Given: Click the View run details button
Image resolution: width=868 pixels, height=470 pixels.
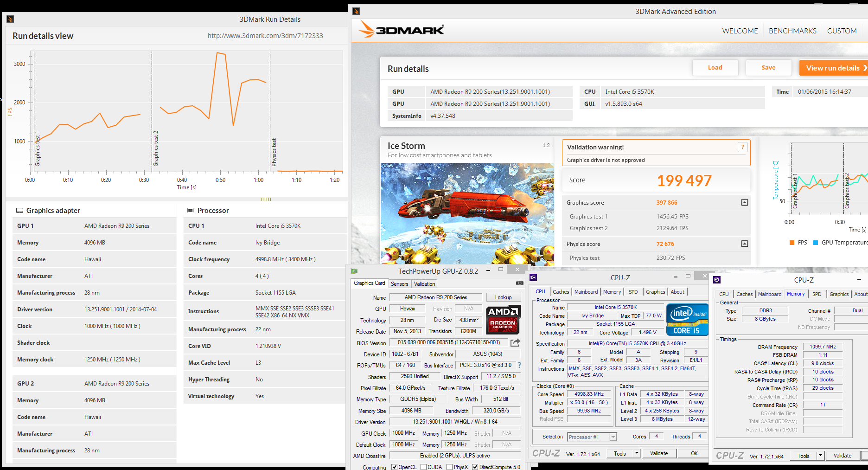Looking at the screenshot, I should 834,68.
